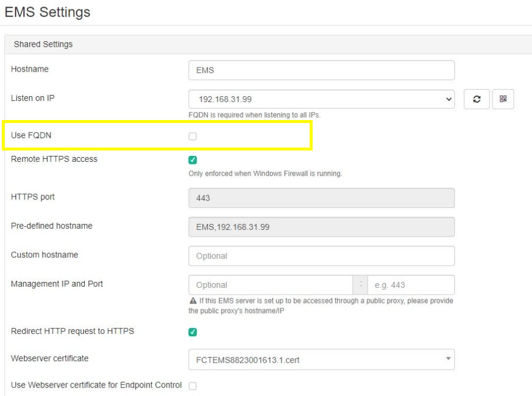Toggle Redirect HTTP request to HTTPS checkbox
This screenshot has width=532, height=396.
pos(192,332)
